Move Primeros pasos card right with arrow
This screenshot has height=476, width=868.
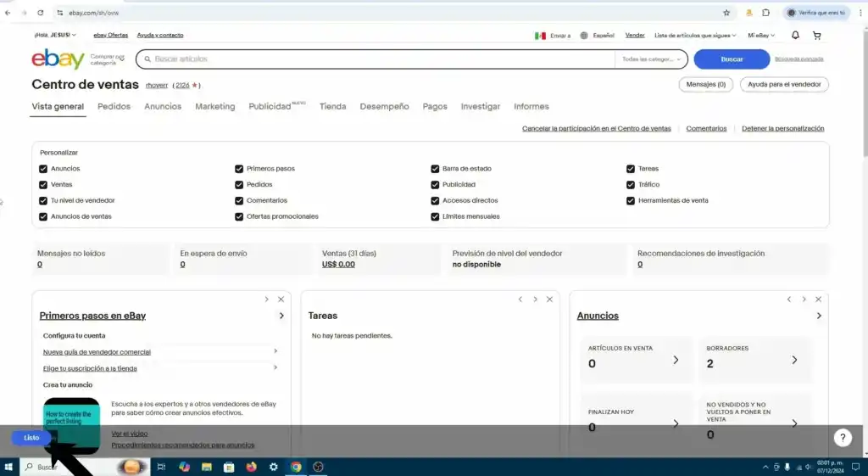(x=266, y=300)
